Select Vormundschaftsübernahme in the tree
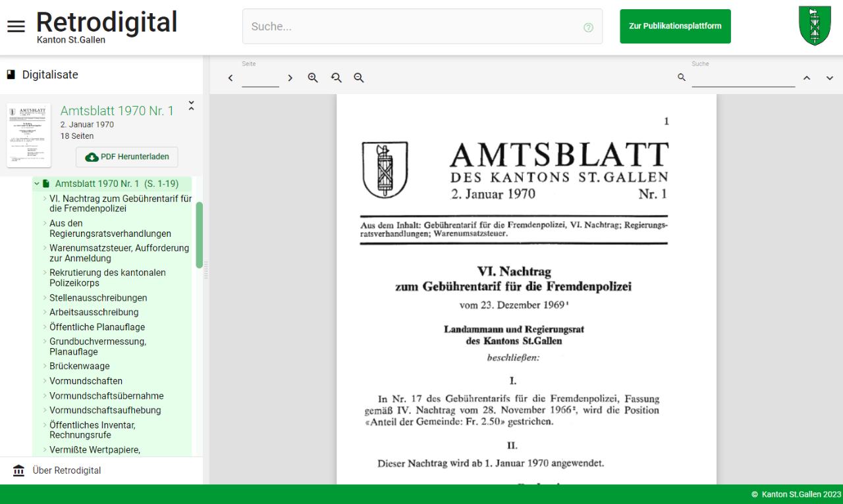Viewport: 843px width, 504px height. pyautogui.click(x=107, y=396)
